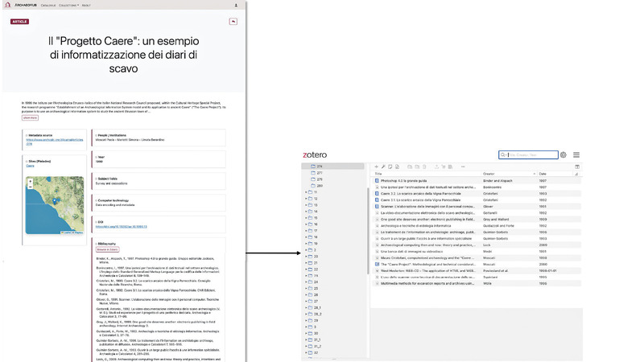Image resolution: width=644 pixels, height=362 pixels.
Task: Click the Date cell '1998-01-01'
Action: pos(548,271)
